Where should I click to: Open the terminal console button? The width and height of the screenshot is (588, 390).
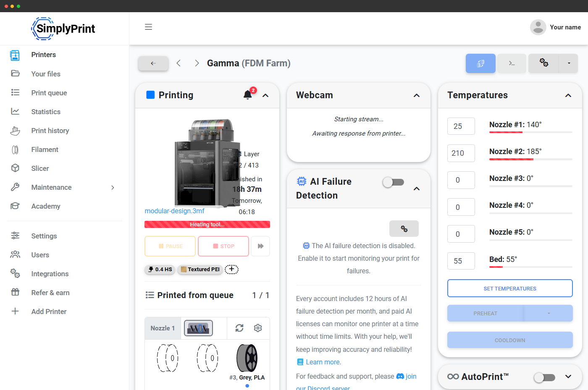point(512,63)
